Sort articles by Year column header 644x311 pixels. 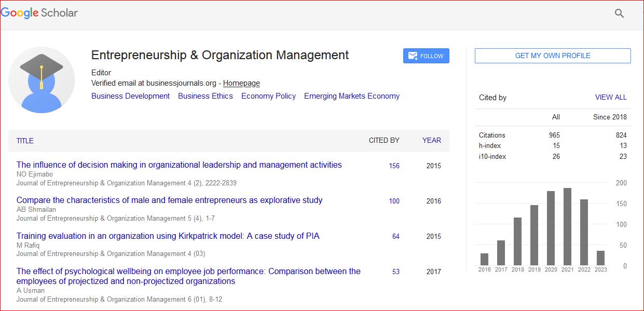431,140
